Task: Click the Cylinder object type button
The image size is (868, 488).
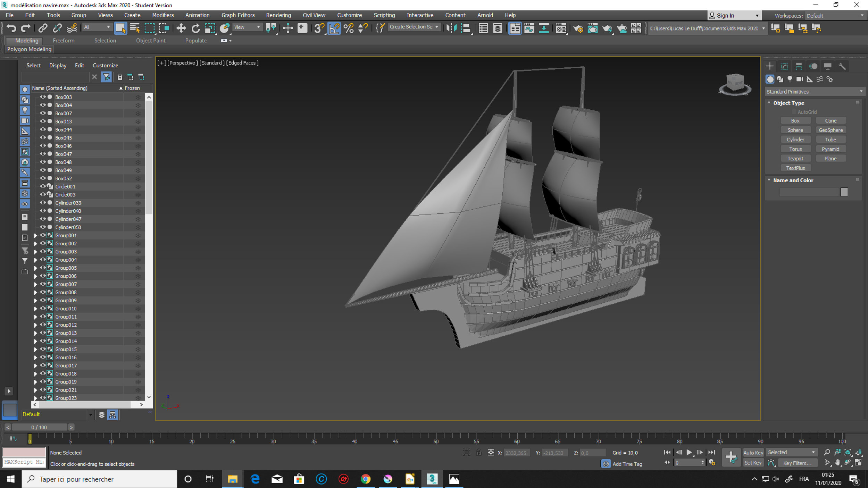Action: [x=795, y=140]
